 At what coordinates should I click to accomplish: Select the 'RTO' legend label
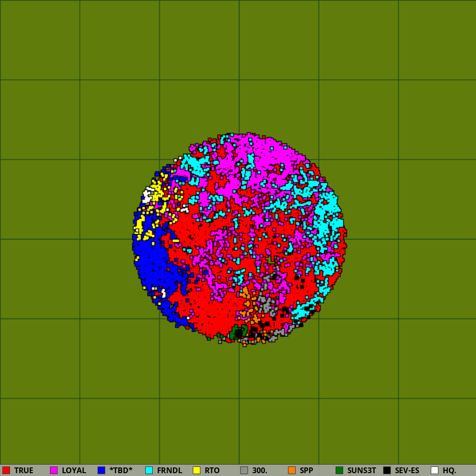coord(212,471)
